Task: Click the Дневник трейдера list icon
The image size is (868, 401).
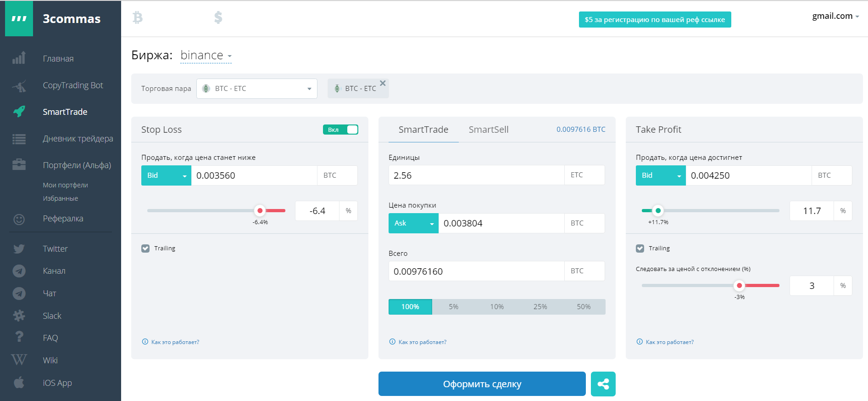Action: coord(19,139)
